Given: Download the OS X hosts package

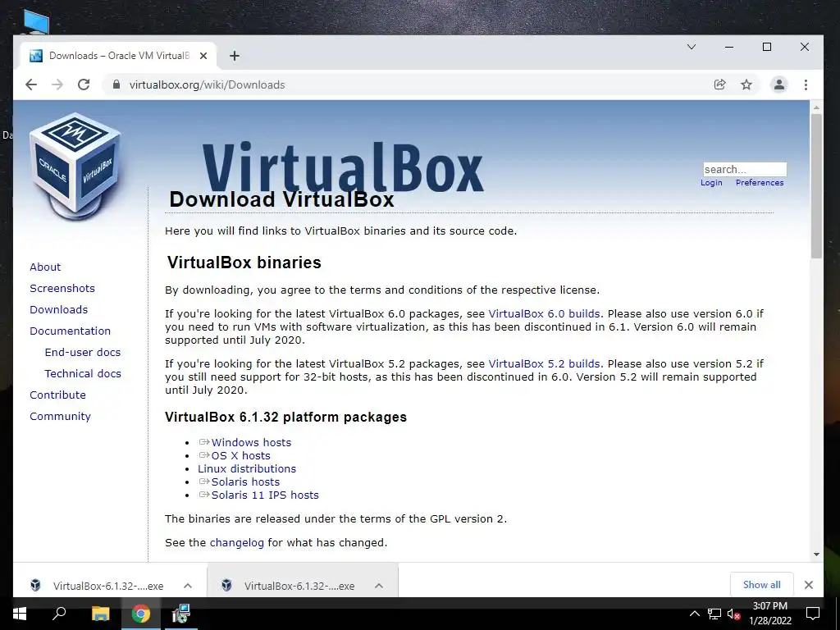Looking at the screenshot, I should point(240,456).
